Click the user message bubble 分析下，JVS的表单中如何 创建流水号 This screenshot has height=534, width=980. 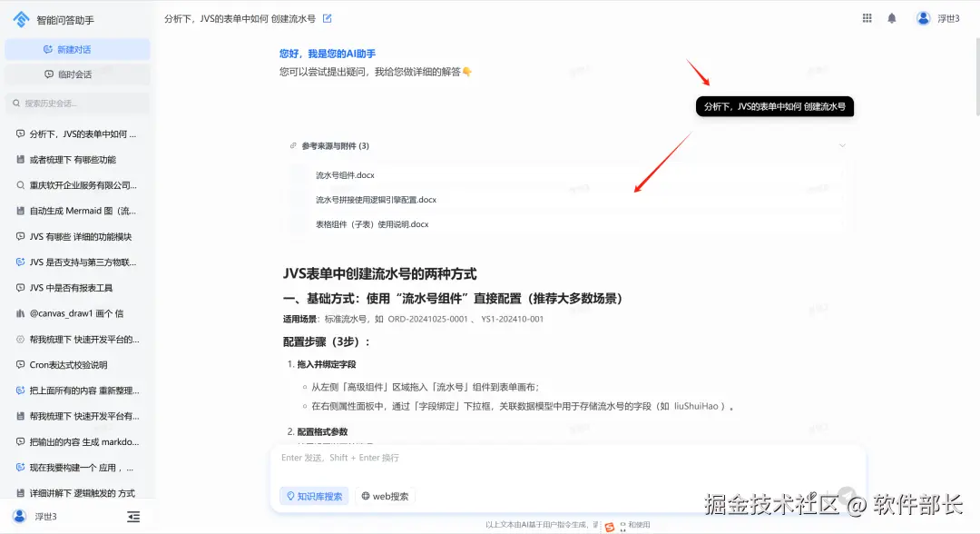pos(774,106)
